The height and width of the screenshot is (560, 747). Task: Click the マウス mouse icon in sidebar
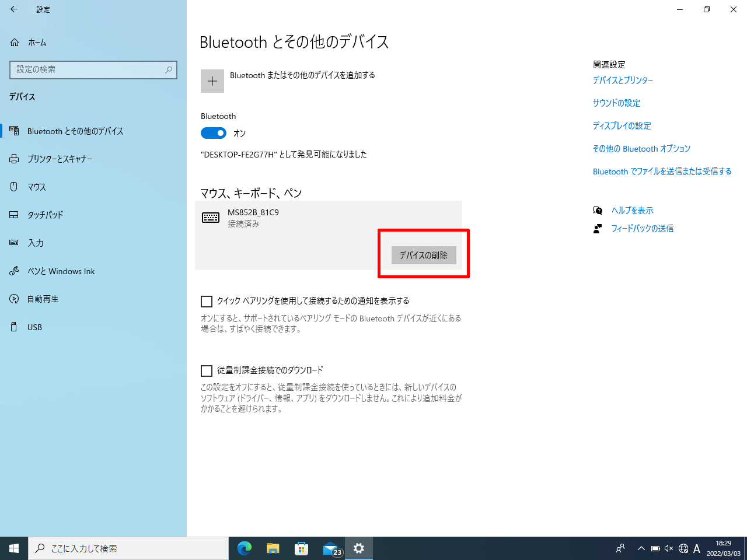coord(14,187)
